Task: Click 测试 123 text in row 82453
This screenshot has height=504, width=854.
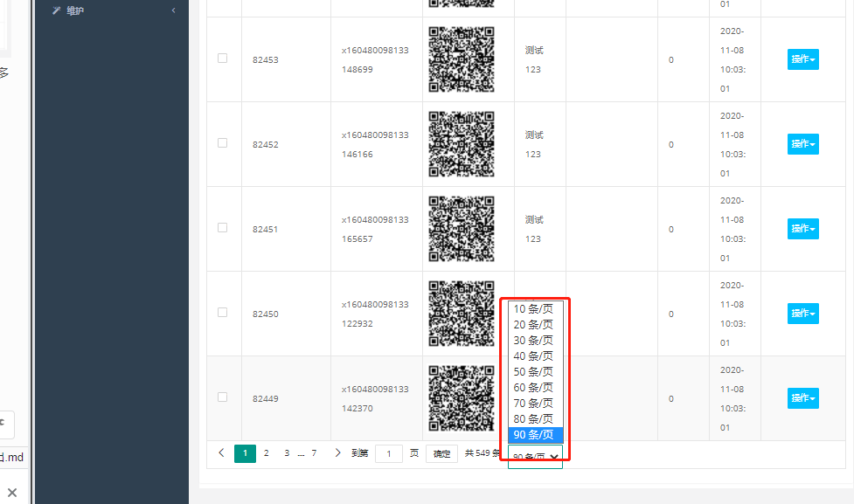Action: (534, 60)
